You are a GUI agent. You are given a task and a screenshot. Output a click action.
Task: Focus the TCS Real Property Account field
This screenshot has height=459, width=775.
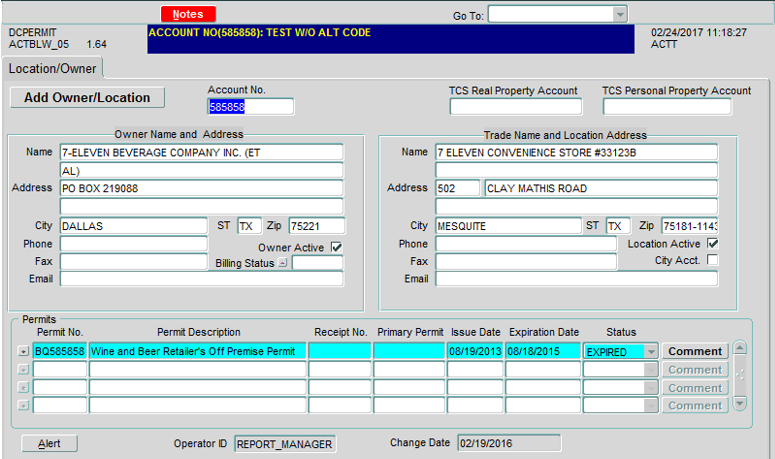pos(516,107)
